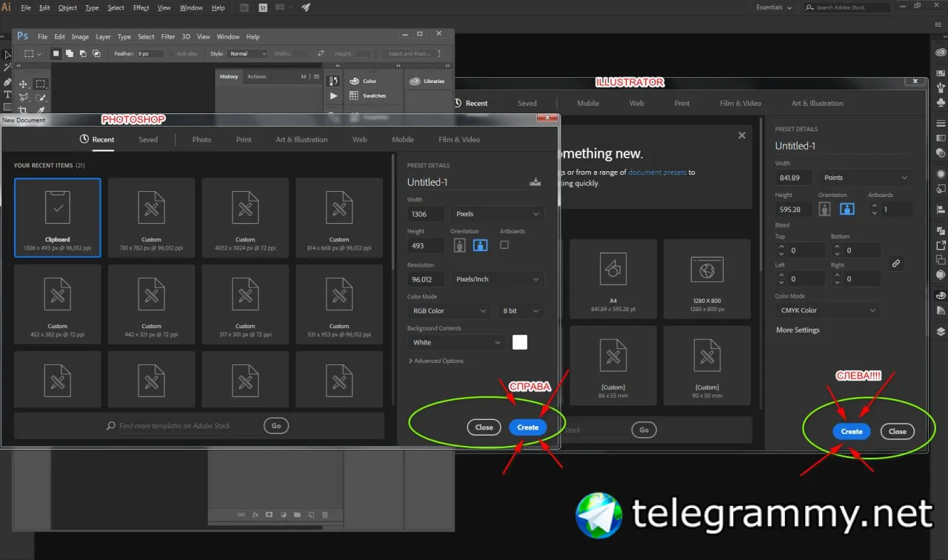948x560 pixels.
Task: Open the Pixels/Inch resolution unit dropdown
Action: 498,279
